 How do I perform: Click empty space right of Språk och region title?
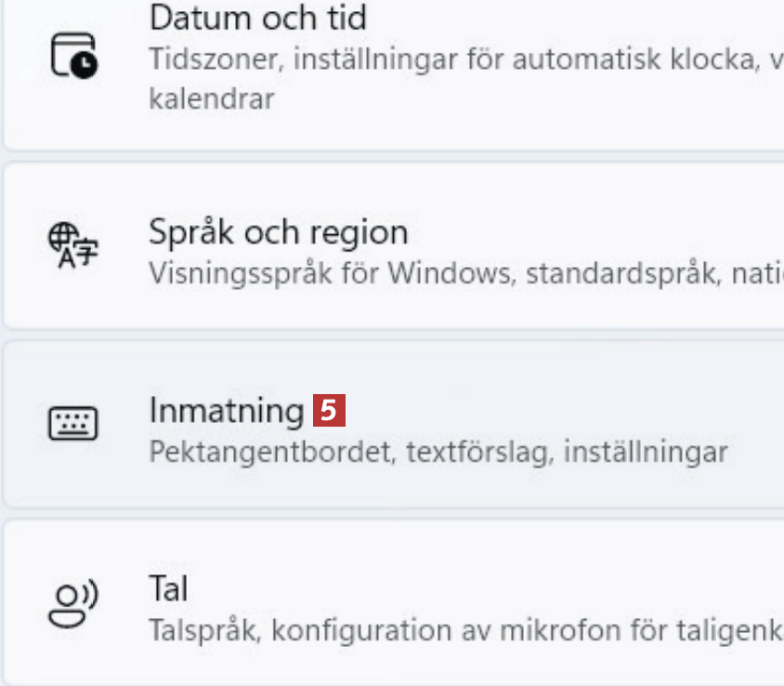pos(595,231)
